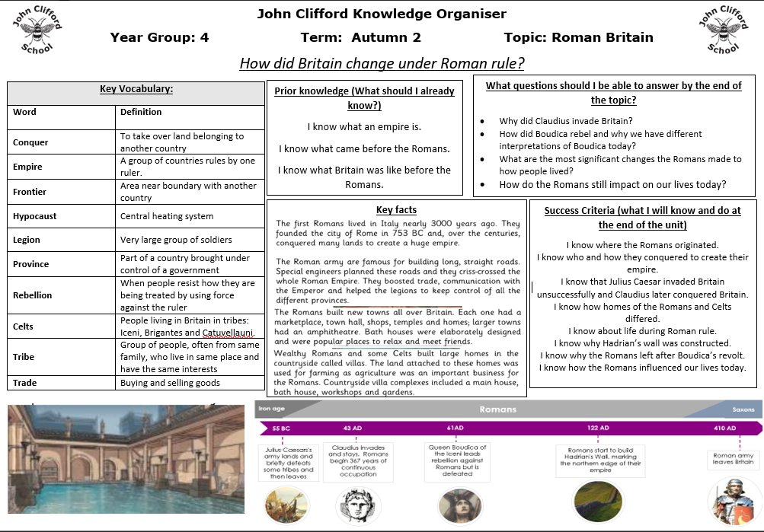Click the 122 AD timeline marker
Screen dimensions: 764x532
598,428
